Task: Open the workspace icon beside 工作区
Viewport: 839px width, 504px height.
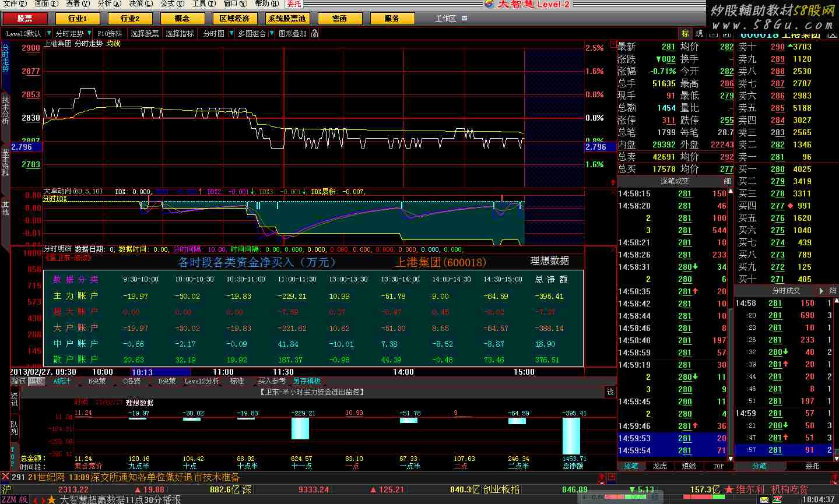Action: [465, 19]
